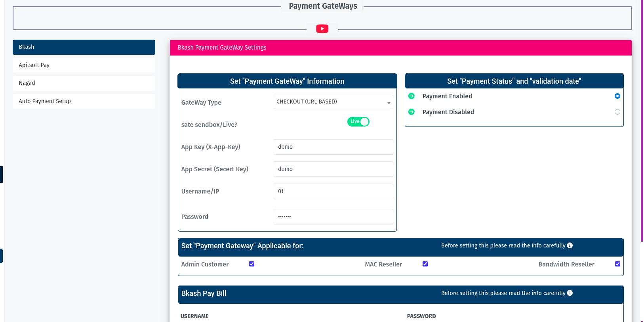
Task: Uncheck the MAC Reseller checkbox
Action: pyautogui.click(x=425, y=264)
